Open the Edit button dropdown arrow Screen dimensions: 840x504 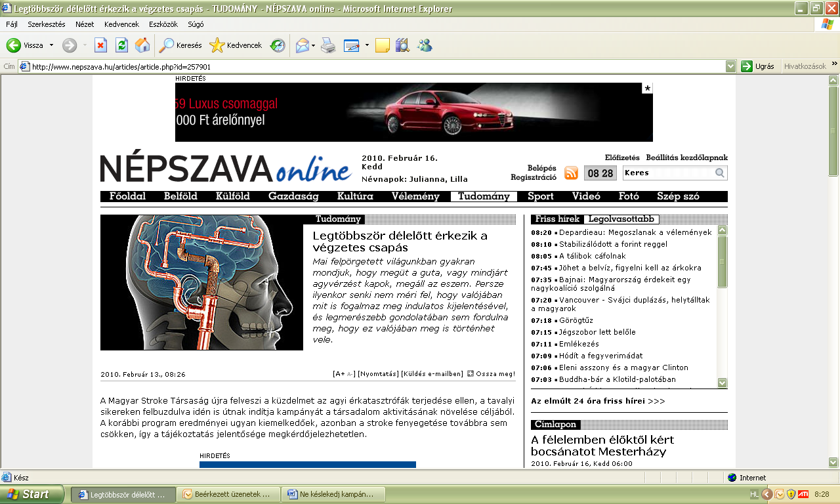(367, 46)
